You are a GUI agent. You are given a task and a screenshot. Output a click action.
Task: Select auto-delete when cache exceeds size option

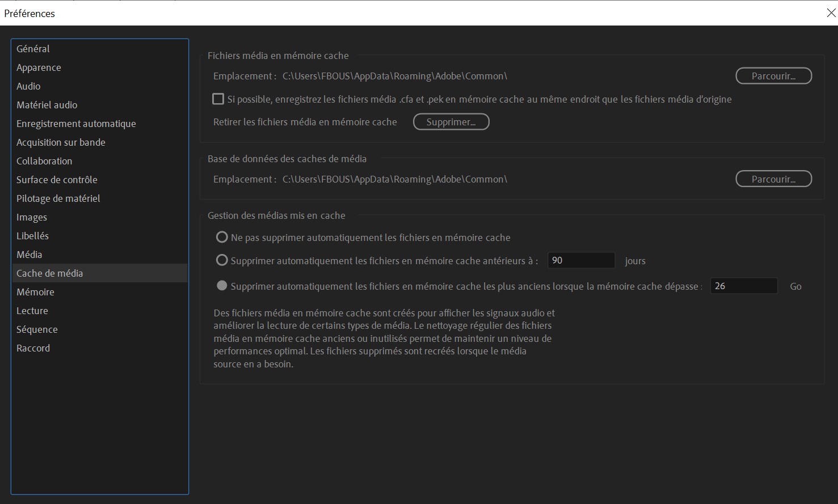[x=222, y=286]
